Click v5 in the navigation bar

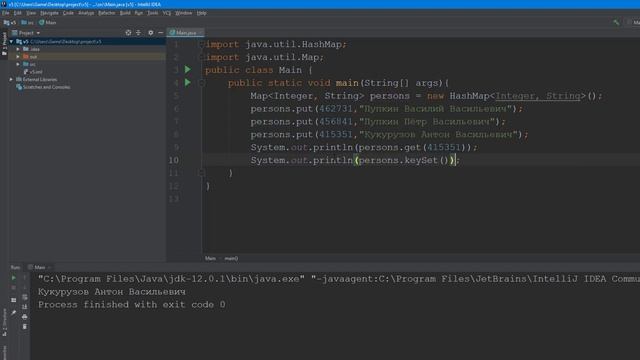10,23
